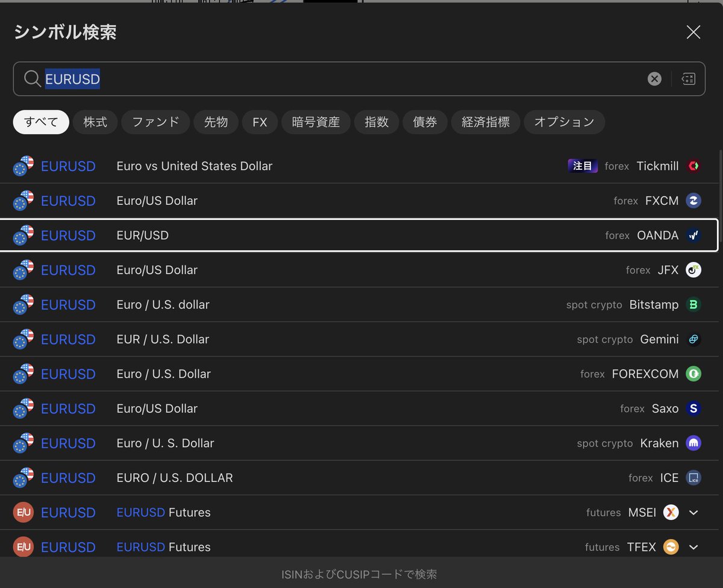Select "Euro / U. S. Dollar" Kraken result
This screenshot has width=723, height=588.
pos(165,443)
